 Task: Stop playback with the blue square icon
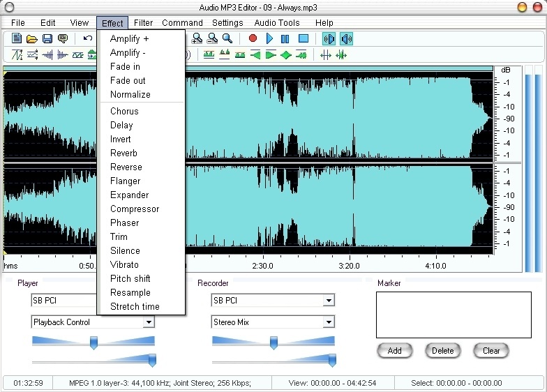pyautogui.click(x=304, y=38)
